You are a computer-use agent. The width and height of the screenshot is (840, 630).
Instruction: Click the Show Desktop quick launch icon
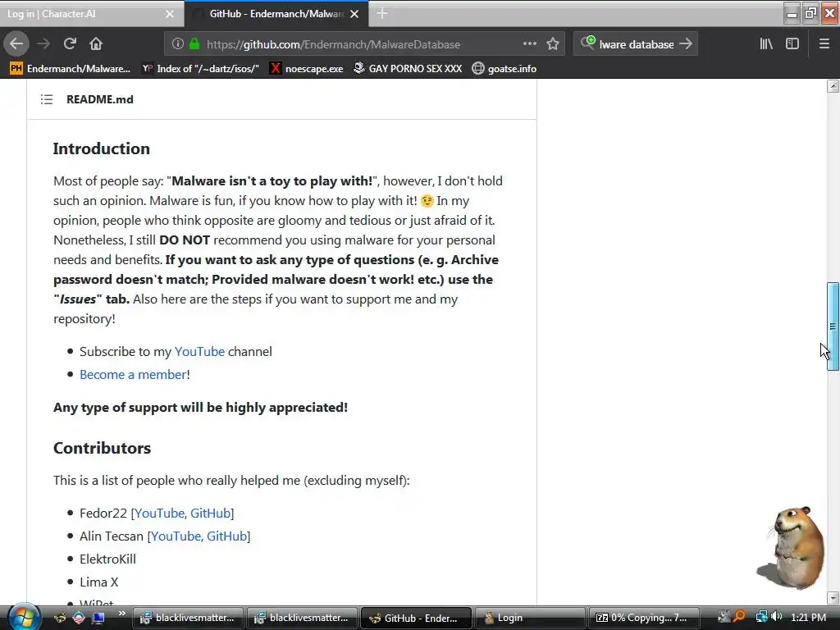click(98, 618)
